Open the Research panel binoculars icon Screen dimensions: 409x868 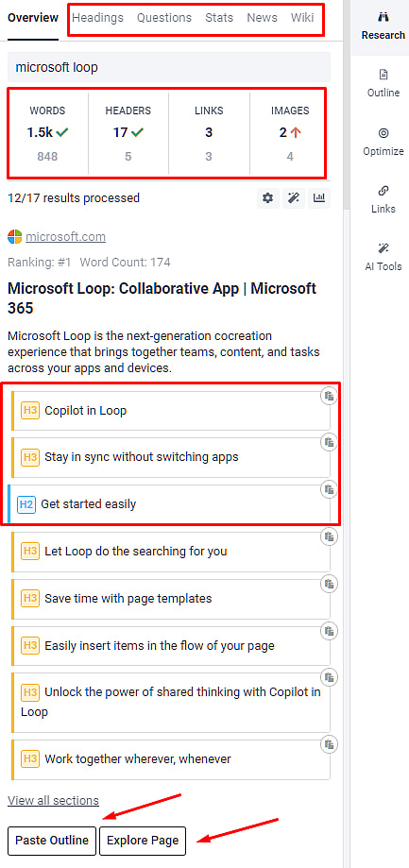point(383,15)
